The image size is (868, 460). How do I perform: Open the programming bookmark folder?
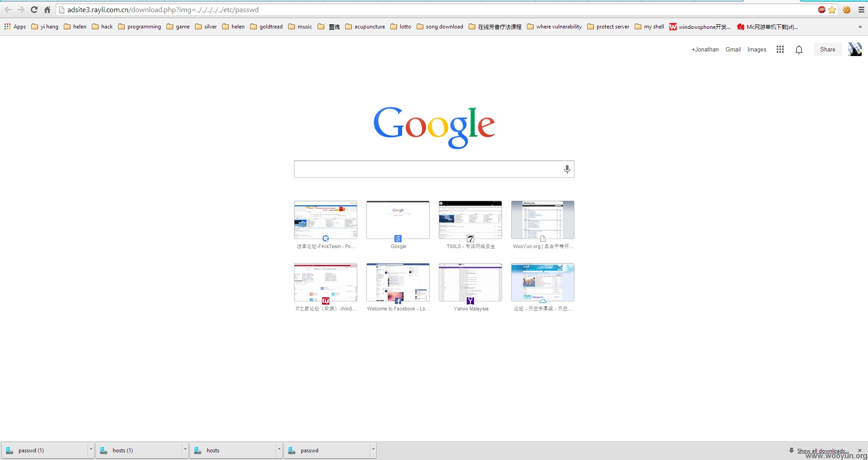pyautogui.click(x=139, y=27)
